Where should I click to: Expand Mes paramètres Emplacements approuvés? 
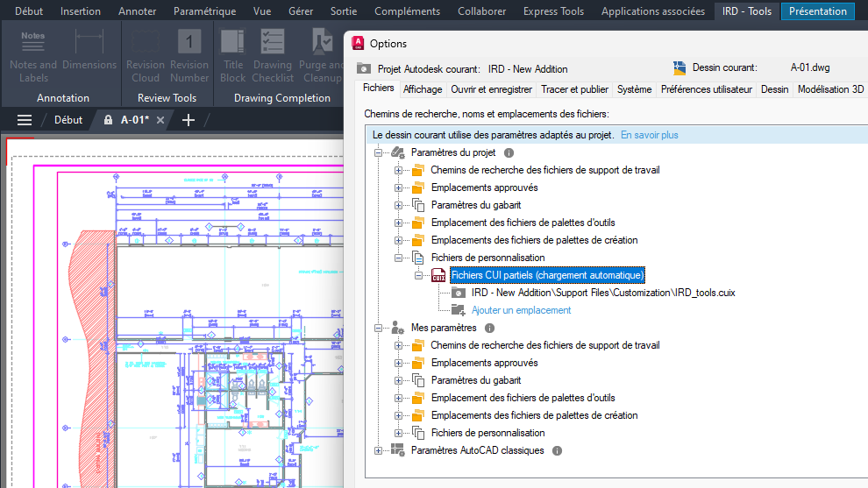tap(399, 363)
